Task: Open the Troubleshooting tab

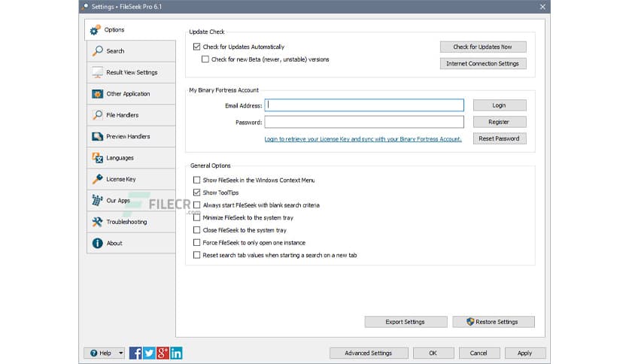Action: pos(131,222)
